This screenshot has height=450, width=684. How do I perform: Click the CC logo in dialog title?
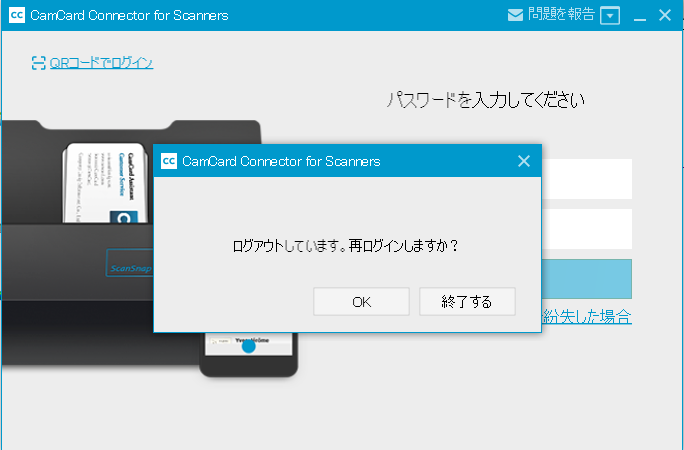[x=169, y=161]
